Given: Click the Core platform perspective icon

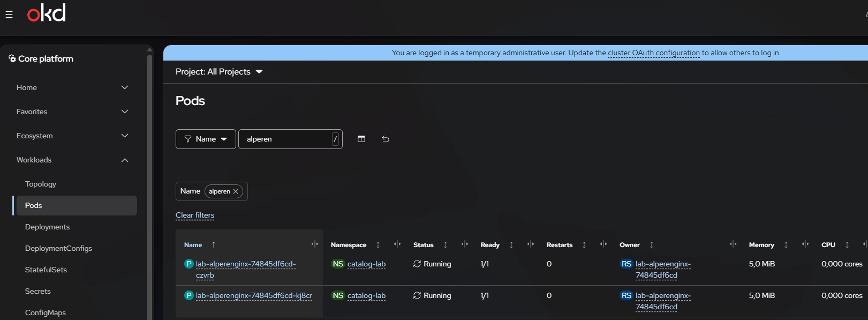Looking at the screenshot, I should [x=12, y=58].
